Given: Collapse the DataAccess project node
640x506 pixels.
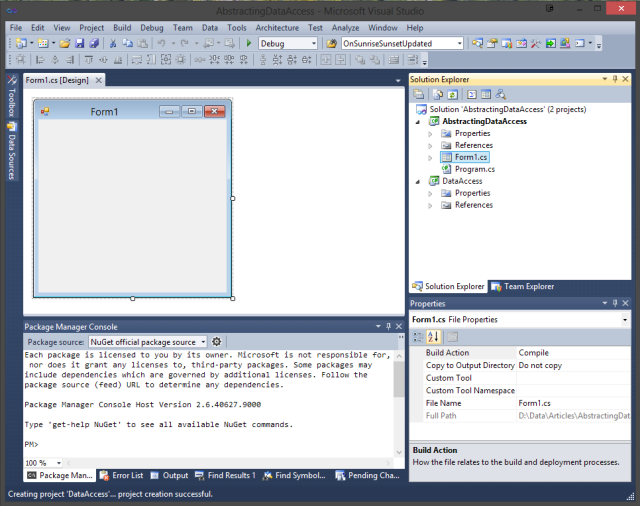Looking at the screenshot, I should [418, 182].
